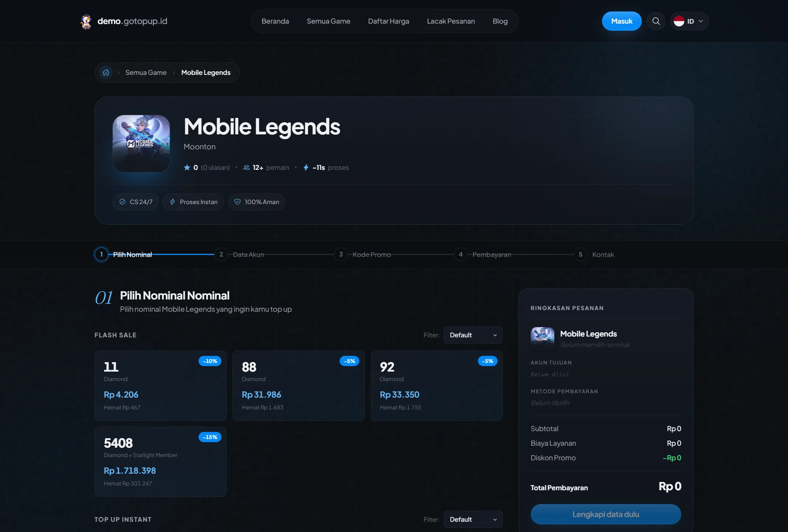Open the Flash Sale filter dropdown
The width and height of the screenshot is (788, 532).
click(473, 335)
